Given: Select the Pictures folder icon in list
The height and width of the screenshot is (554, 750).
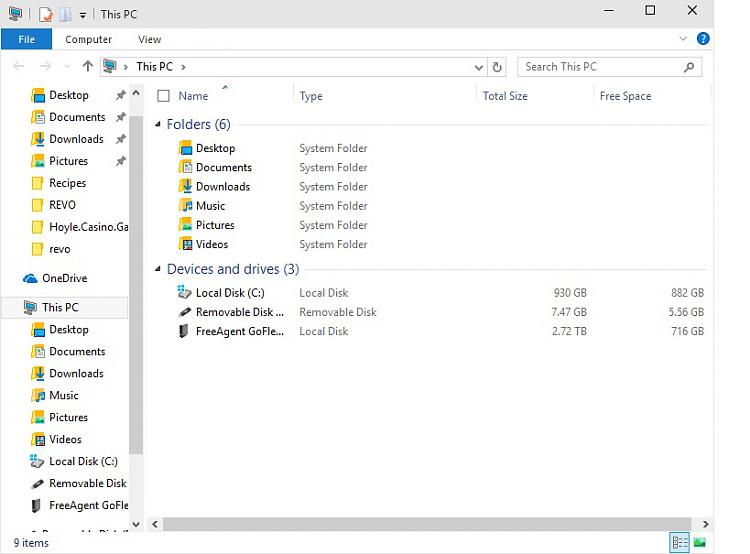Looking at the screenshot, I should (186, 224).
